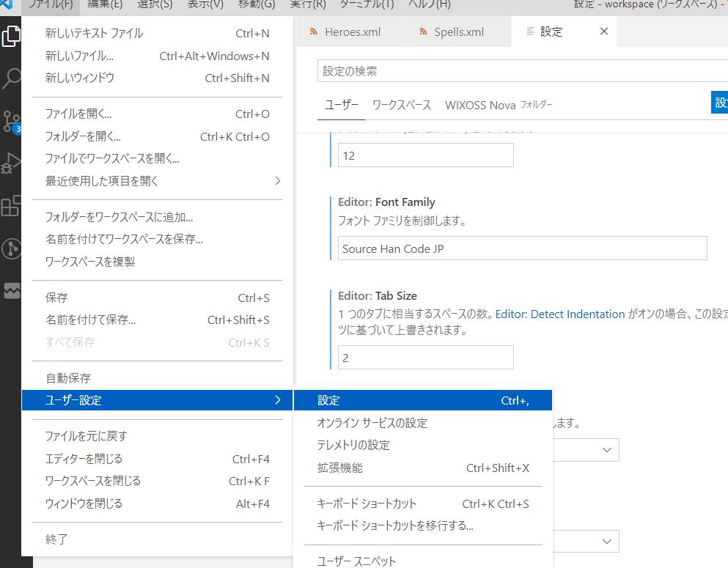Choose ファイルでワークスペースを開く... entry
The height and width of the screenshot is (568, 728).
coord(158,159)
